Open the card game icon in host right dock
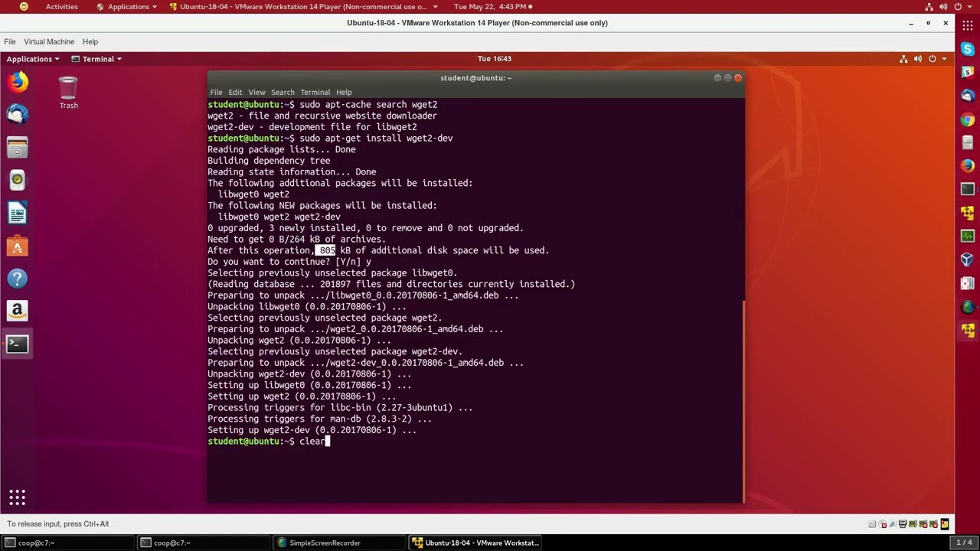Screen dimensions: 980x551 point(968,283)
